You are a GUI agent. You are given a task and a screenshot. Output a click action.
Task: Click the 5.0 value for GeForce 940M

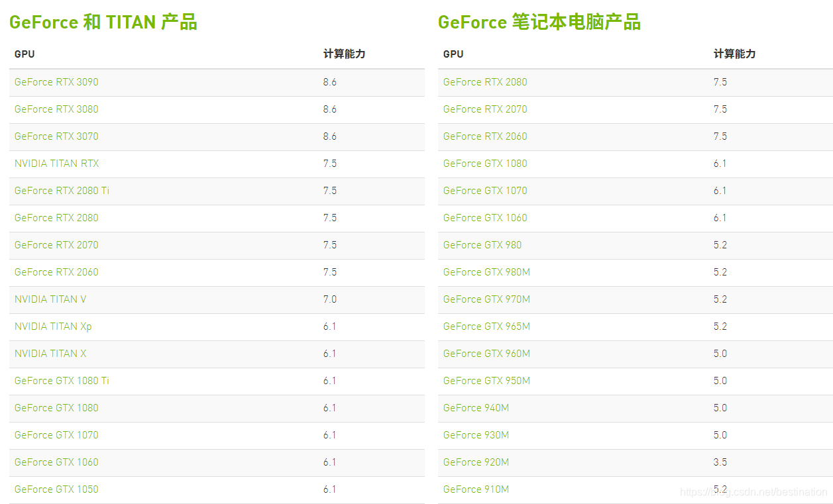tap(720, 408)
